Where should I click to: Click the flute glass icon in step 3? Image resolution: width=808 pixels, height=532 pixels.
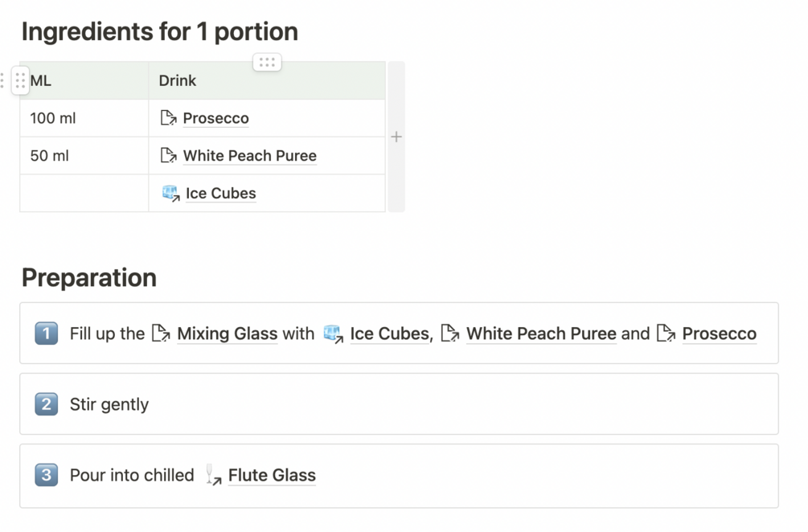point(213,475)
